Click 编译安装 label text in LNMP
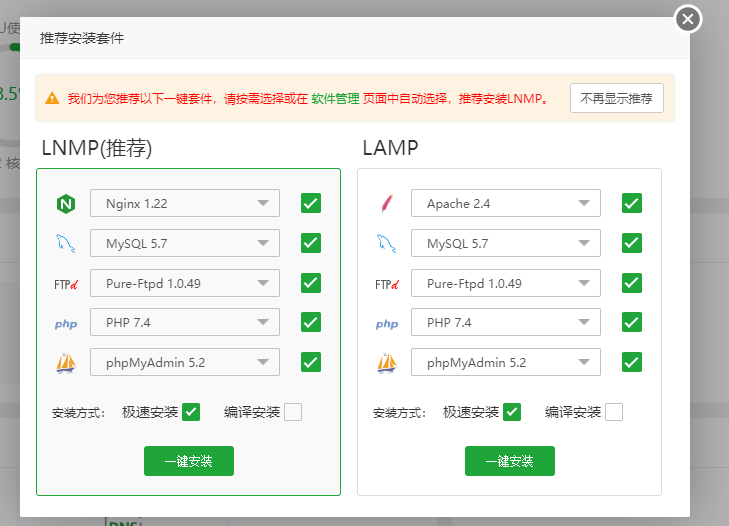 [252, 412]
